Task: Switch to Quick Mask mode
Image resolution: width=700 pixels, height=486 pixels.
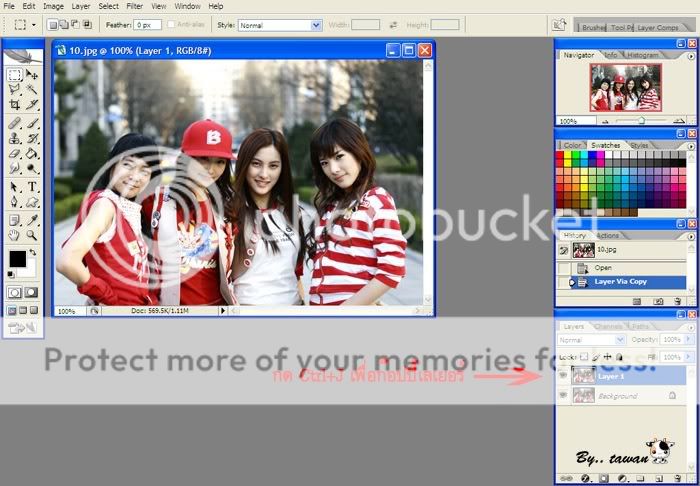Action: click(x=31, y=293)
